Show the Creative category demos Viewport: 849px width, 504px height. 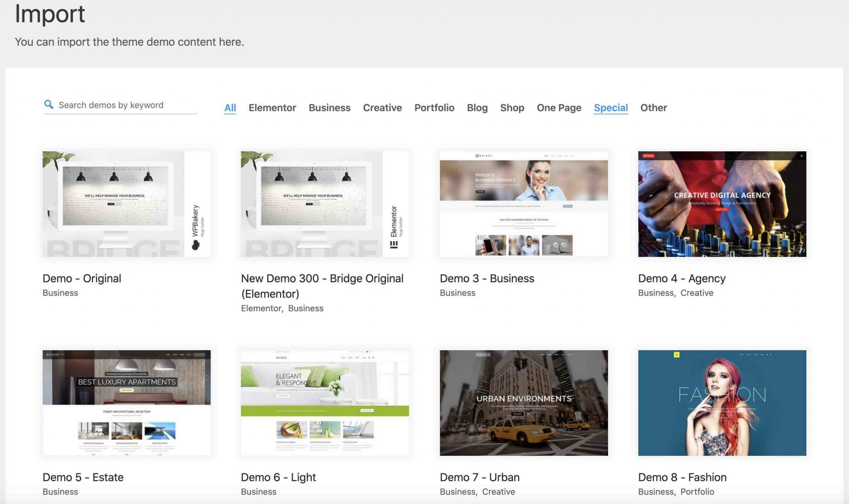coord(382,108)
